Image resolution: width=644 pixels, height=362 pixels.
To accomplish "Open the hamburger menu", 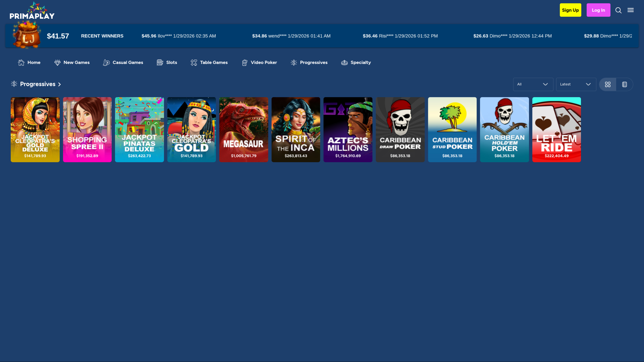I will [x=631, y=10].
